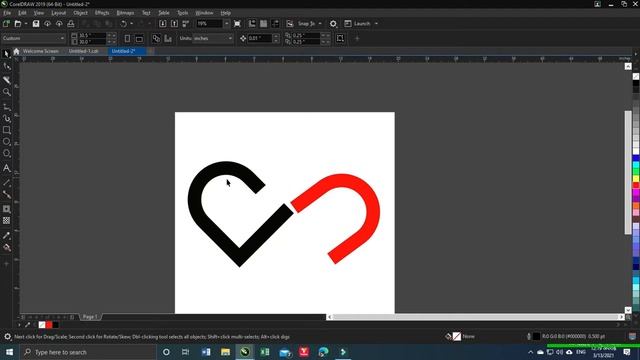The height and width of the screenshot is (360, 640).
Task: Select the Artistic Media tool
Action: click(x=7, y=119)
